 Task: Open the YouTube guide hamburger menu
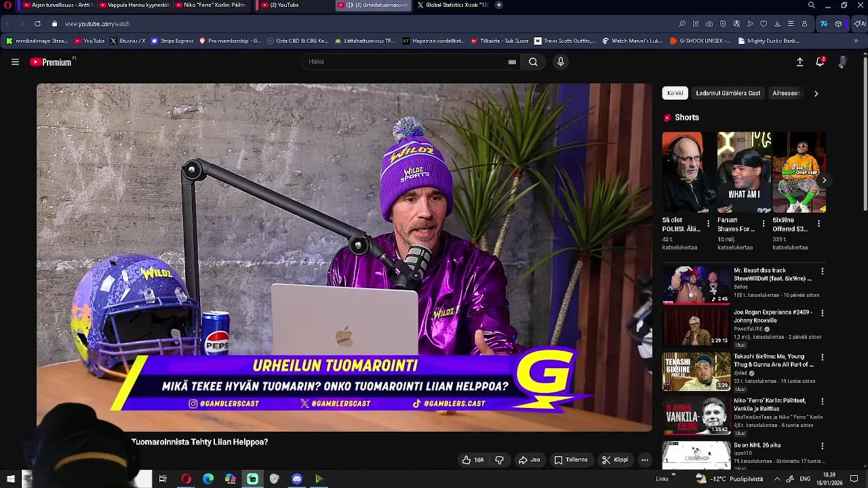point(15,62)
